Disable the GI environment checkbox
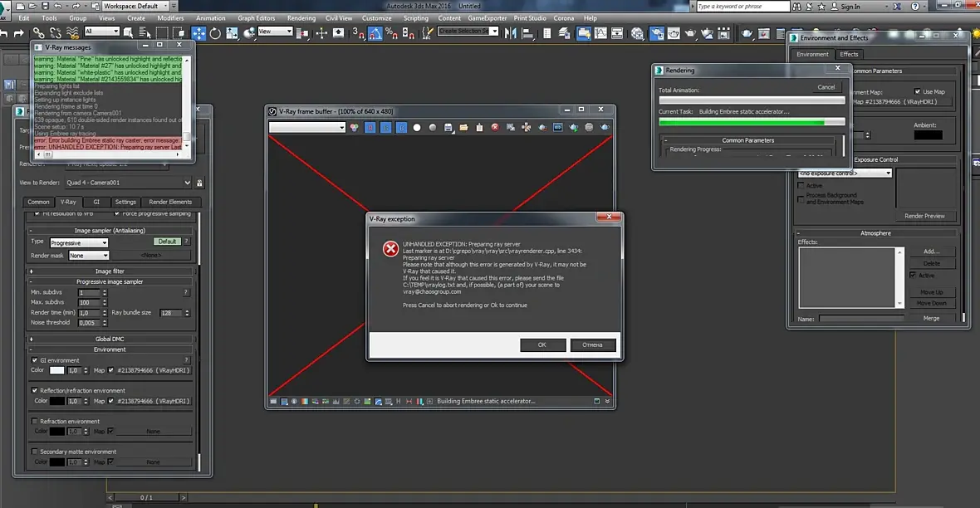Image resolution: width=980 pixels, height=508 pixels. (35, 360)
